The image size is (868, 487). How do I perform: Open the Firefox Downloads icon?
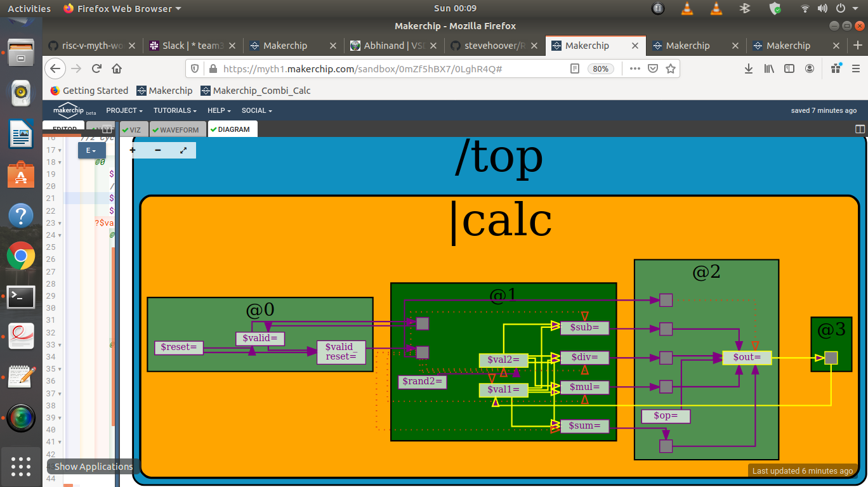748,68
